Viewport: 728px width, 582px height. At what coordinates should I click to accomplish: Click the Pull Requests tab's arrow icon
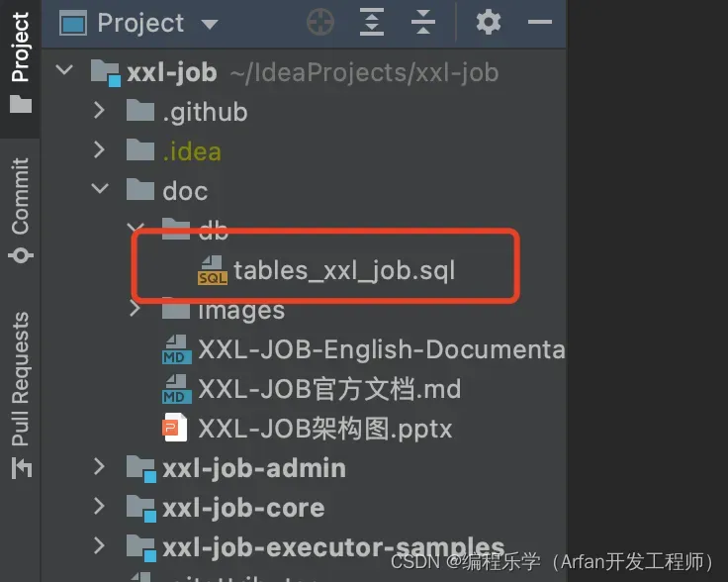click(21, 468)
